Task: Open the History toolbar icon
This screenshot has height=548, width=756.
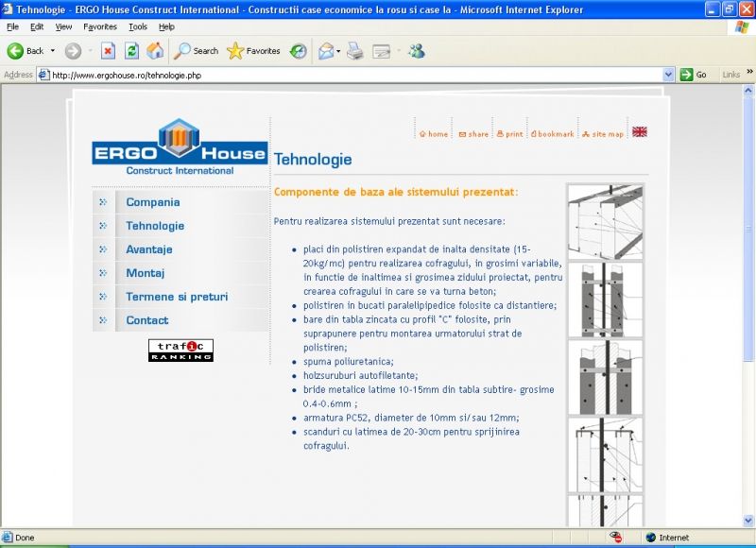Action: click(x=298, y=51)
